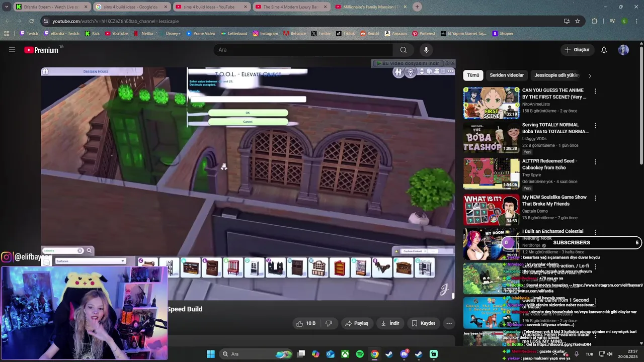Click the YouTube 'Ara' search field
Screen dimensions: 644x362
(x=303, y=50)
